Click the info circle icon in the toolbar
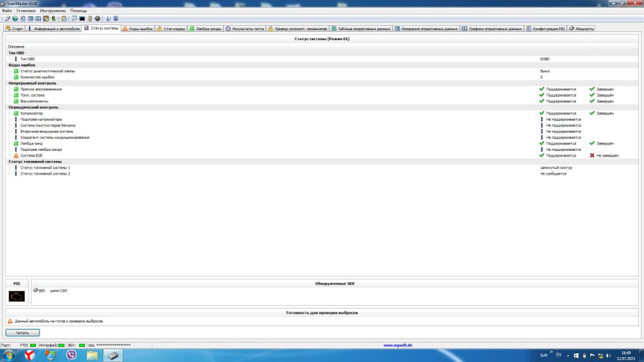644x362 pixels. 108,19
